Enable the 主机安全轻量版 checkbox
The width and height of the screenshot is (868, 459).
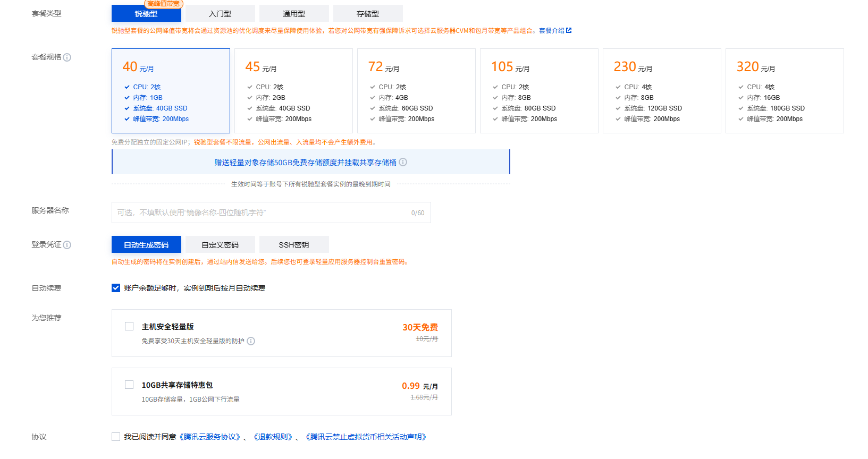[x=129, y=326]
